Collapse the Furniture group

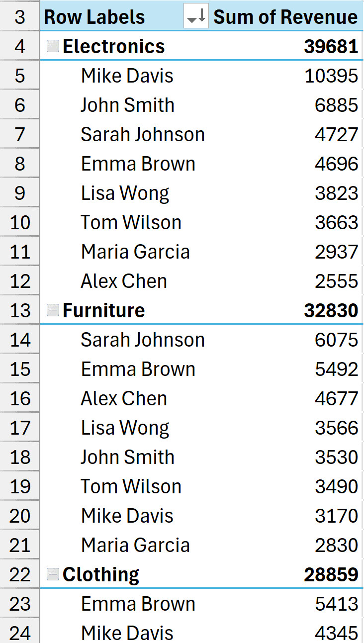52,310
